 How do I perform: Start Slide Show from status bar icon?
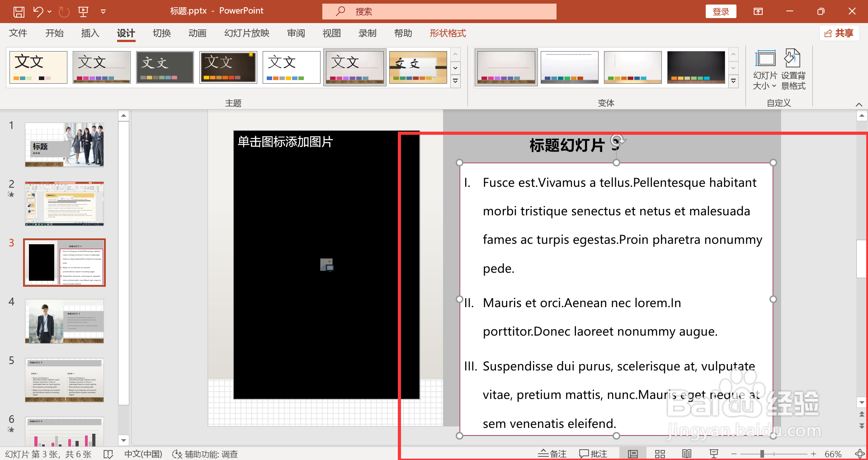(x=714, y=454)
